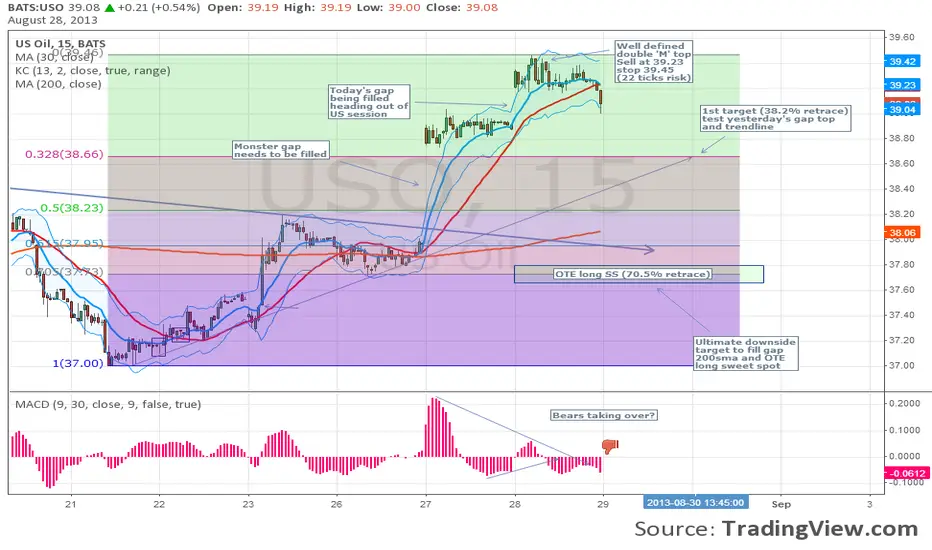Click the 27 date tick on time axis
This screenshot has height=550, width=932.
click(425, 504)
